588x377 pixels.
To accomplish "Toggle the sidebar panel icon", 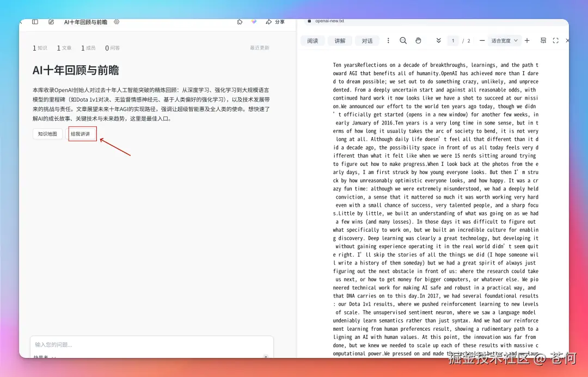I will 35,22.
